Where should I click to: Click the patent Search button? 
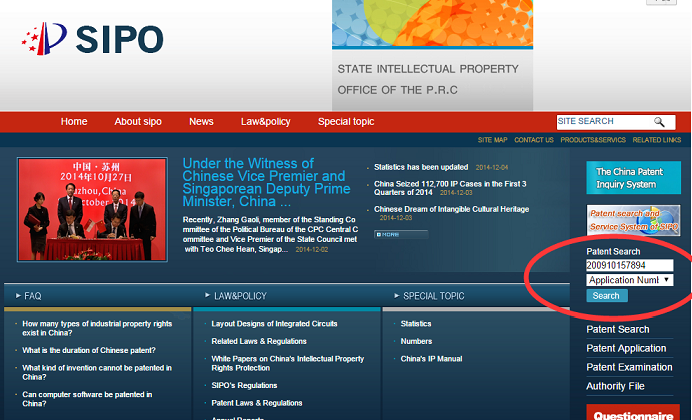coord(607,296)
